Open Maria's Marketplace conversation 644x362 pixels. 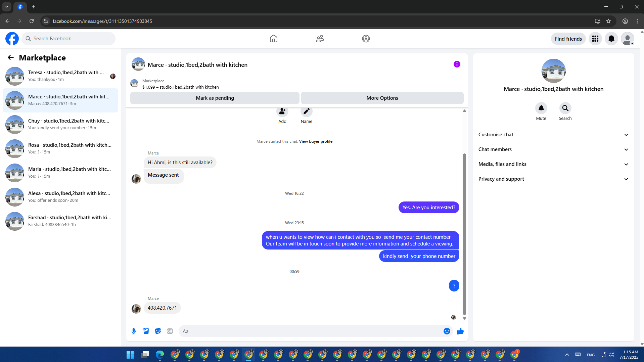click(x=60, y=173)
